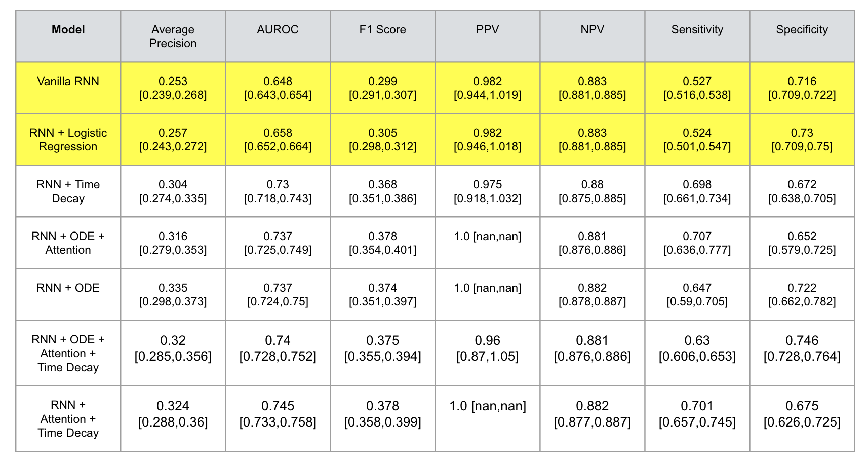Select the RNN + Logistic Regression cell
Viewport: 868px width, 464px height.
[x=68, y=140]
